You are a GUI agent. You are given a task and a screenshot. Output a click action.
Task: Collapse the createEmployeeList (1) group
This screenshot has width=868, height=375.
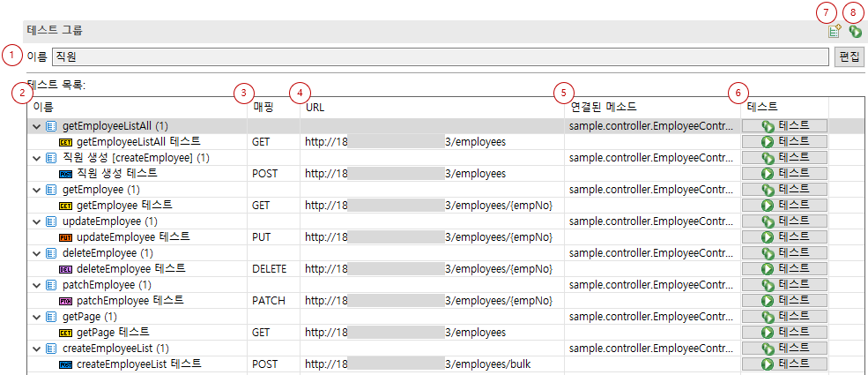point(36,349)
